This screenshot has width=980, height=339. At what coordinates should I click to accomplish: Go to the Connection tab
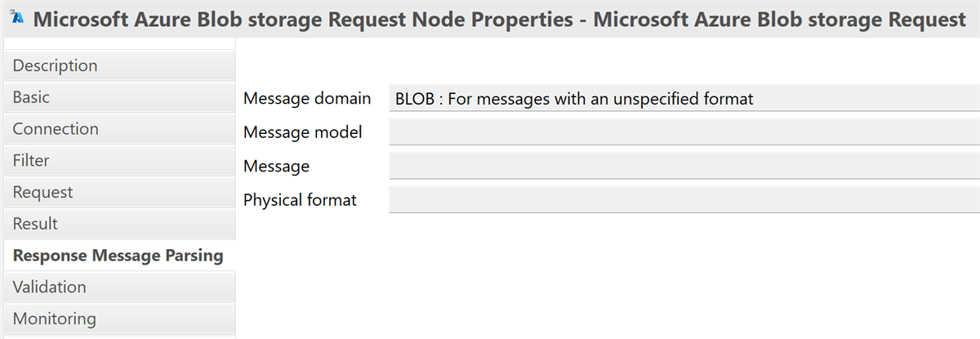click(x=56, y=129)
